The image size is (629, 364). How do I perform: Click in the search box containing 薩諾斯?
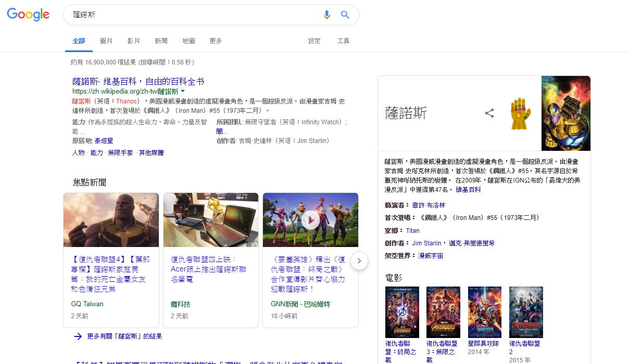point(193,15)
